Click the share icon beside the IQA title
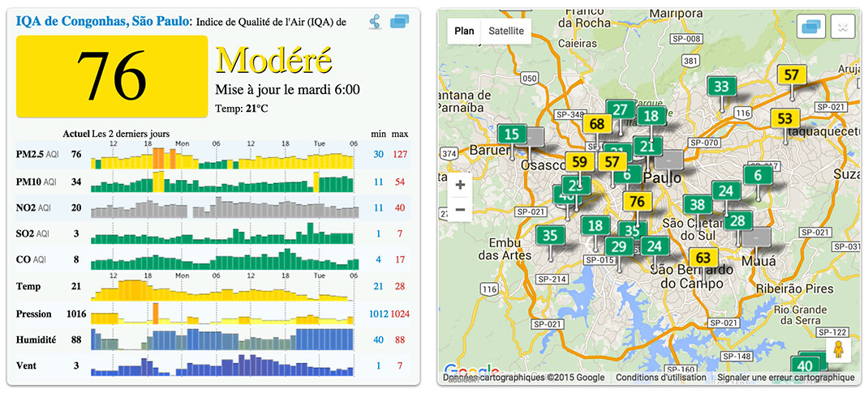The height and width of the screenshot is (393, 868). (x=375, y=22)
